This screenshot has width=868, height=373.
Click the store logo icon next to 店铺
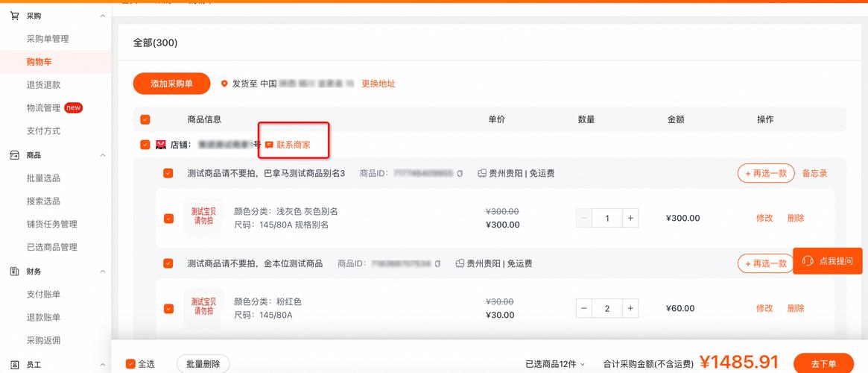pyautogui.click(x=160, y=145)
